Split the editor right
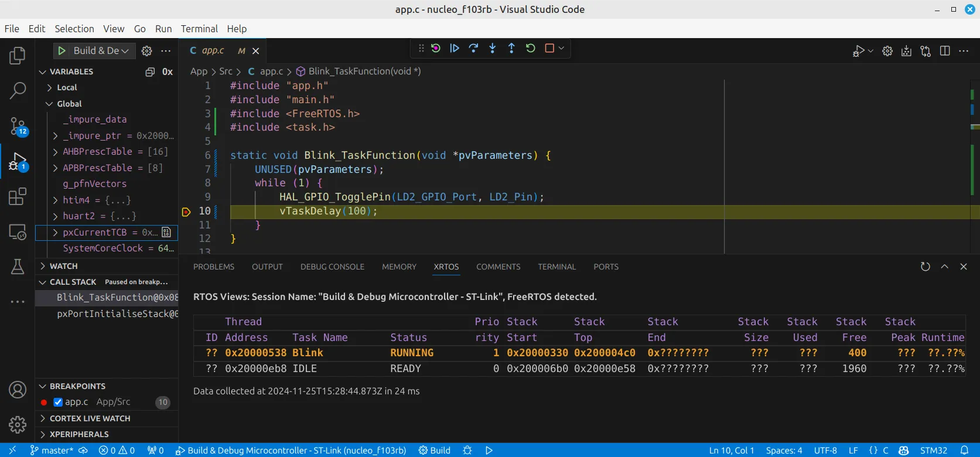This screenshot has width=980, height=457. 945,51
